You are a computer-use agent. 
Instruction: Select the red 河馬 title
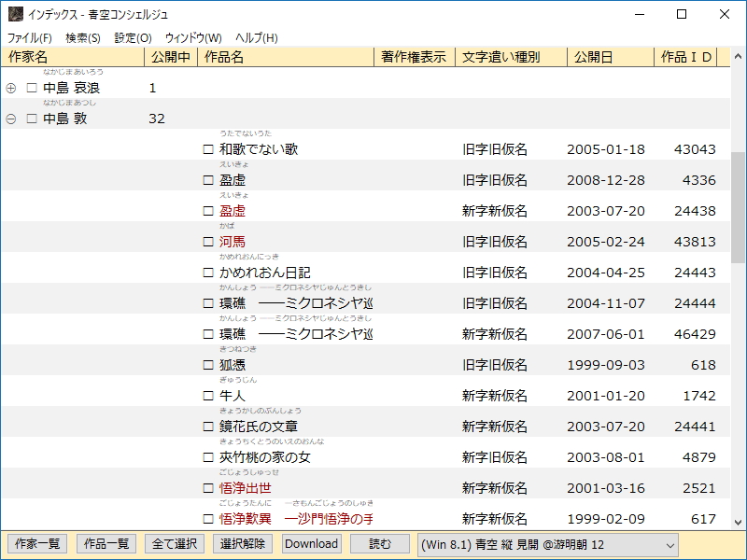[x=233, y=242]
